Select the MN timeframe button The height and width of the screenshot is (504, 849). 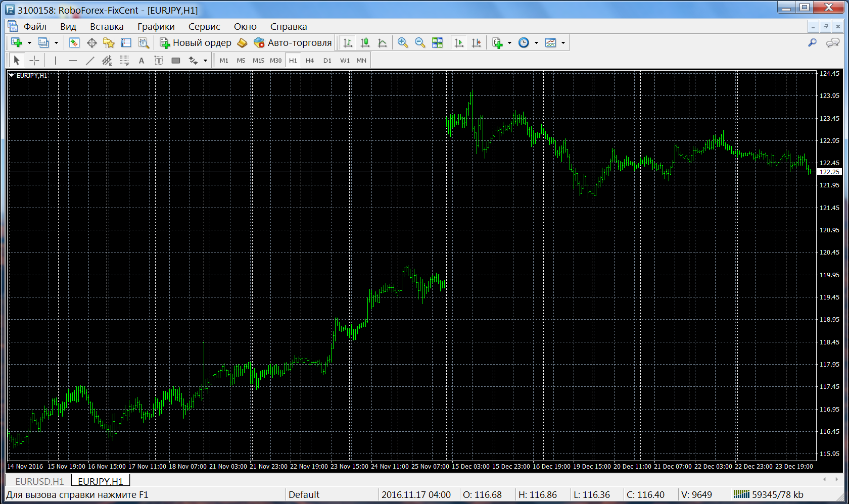361,61
